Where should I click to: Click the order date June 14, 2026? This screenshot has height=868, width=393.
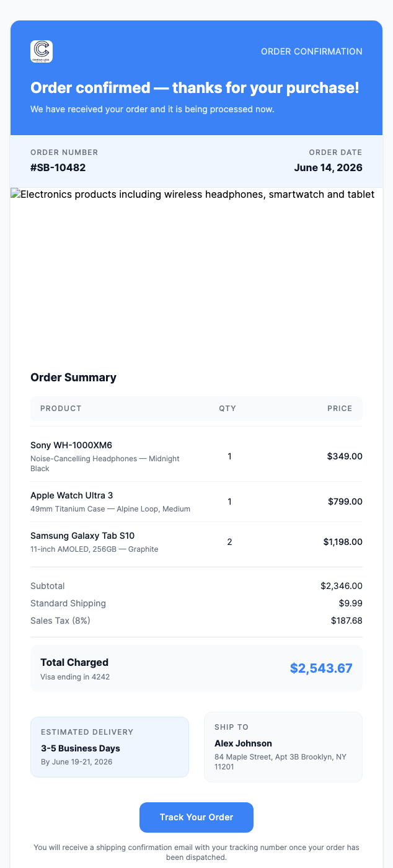click(x=329, y=167)
